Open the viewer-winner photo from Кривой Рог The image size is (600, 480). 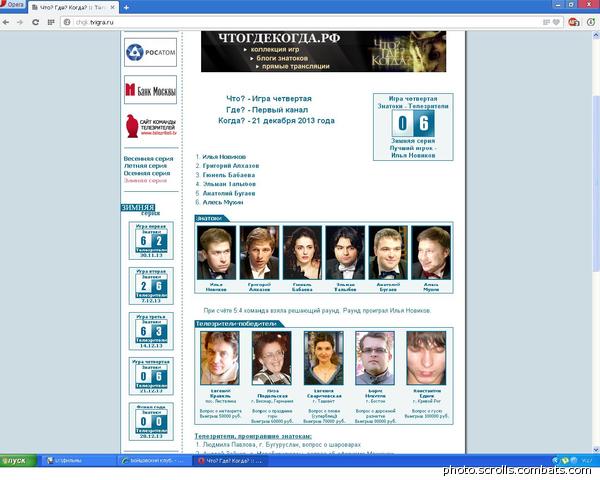click(x=426, y=358)
